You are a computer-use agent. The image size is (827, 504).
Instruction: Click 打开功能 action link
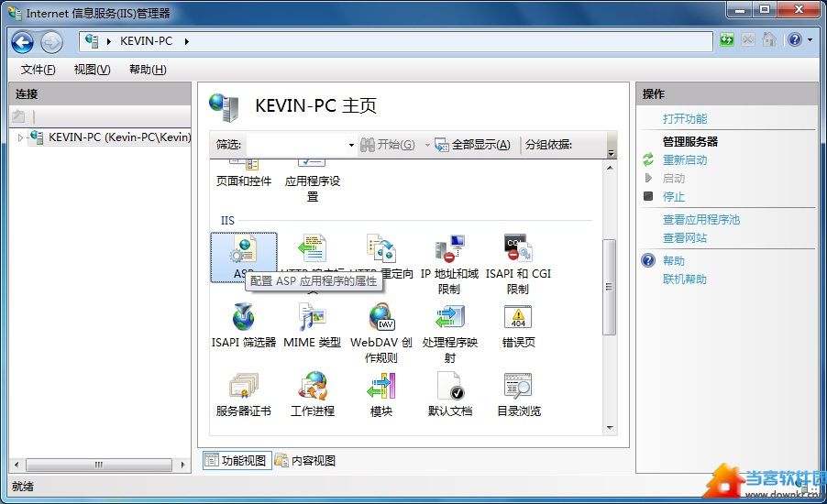685,119
